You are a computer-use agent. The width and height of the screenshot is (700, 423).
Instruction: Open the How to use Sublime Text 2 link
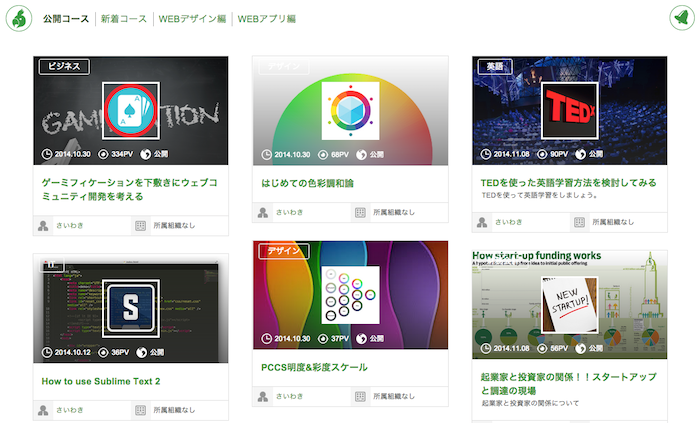(x=101, y=381)
